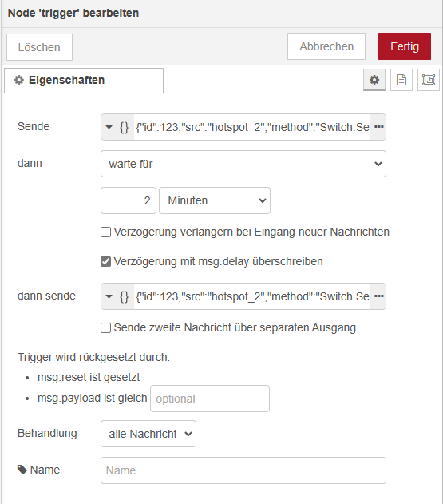443x504 pixels.
Task: Expand JSON editor for dann sende field
Action: 379,296
